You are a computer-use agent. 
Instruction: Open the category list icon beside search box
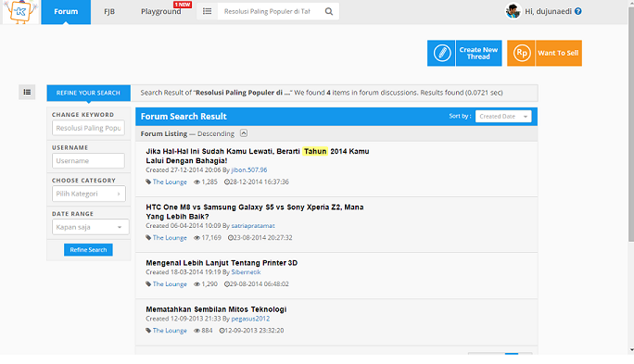(x=207, y=11)
